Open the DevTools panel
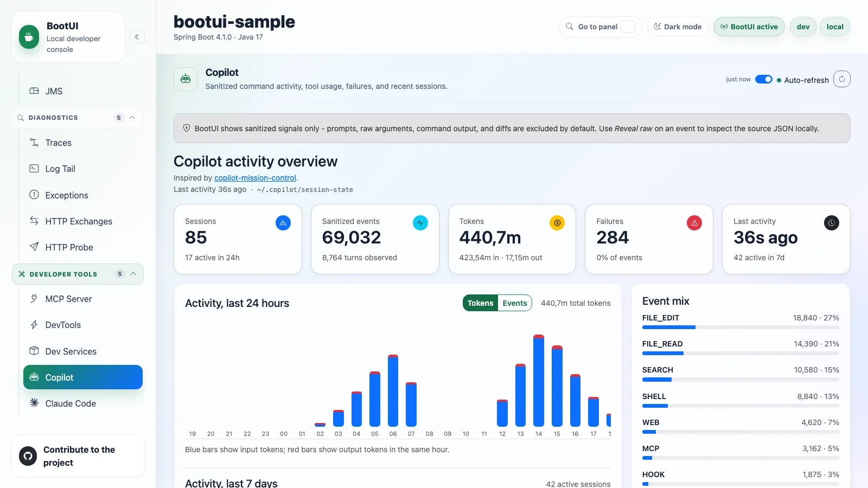868x488 pixels. pyautogui.click(x=82, y=325)
